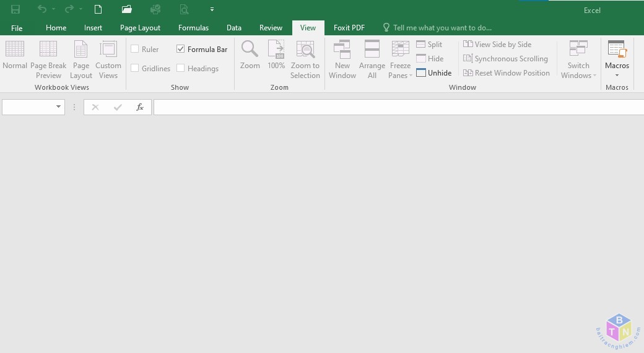This screenshot has height=353, width=644.
Task: Switch to the Review tab
Action: [271, 28]
